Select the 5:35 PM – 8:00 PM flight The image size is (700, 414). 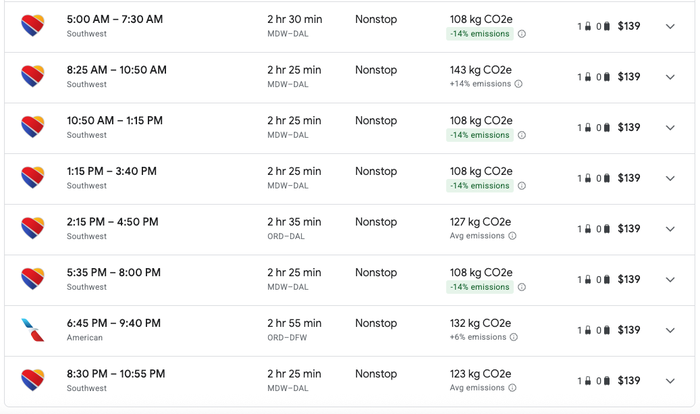pos(350,280)
